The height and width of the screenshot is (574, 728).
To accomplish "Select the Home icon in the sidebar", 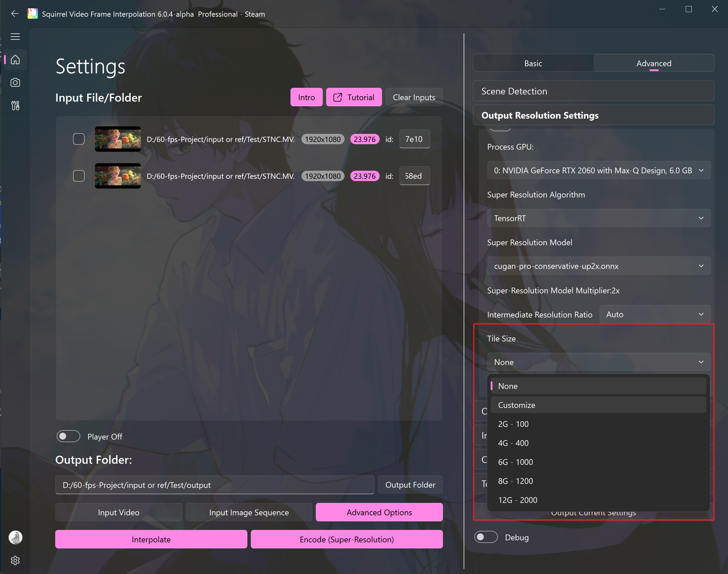I will pyautogui.click(x=15, y=60).
